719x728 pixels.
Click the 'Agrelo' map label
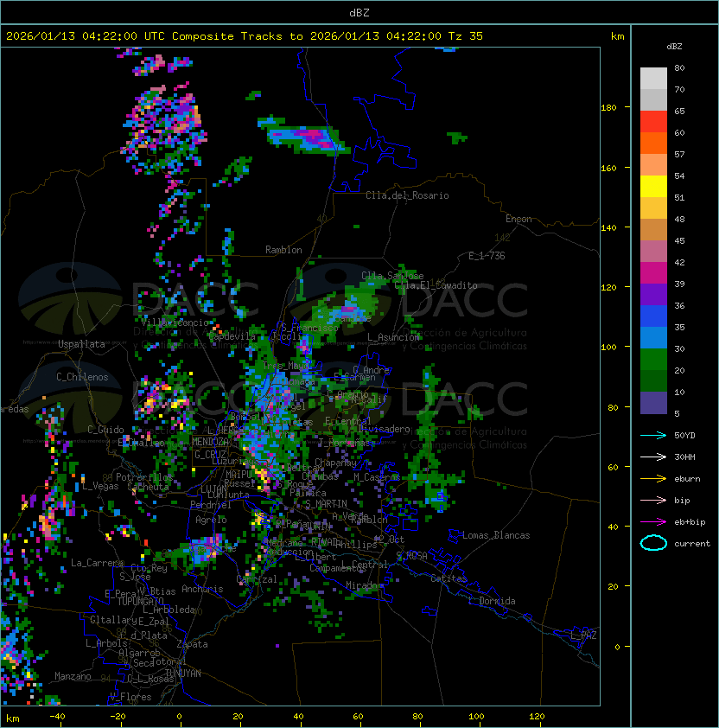[x=211, y=520]
